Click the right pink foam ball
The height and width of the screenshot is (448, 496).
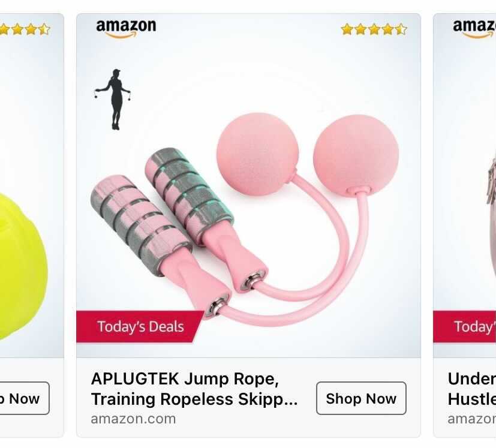click(x=356, y=155)
